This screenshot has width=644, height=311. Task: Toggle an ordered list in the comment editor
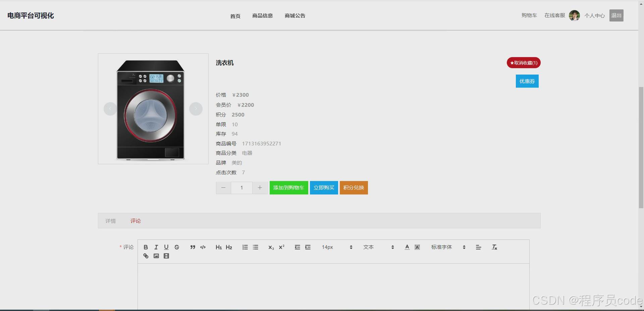tap(245, 247)
